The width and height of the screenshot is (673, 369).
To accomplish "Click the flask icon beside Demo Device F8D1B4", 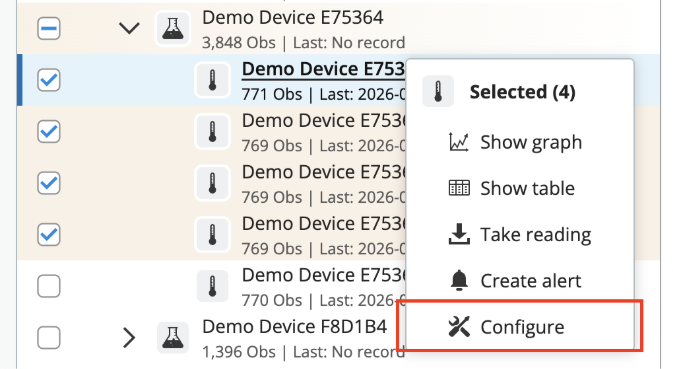I will (173, 337).
